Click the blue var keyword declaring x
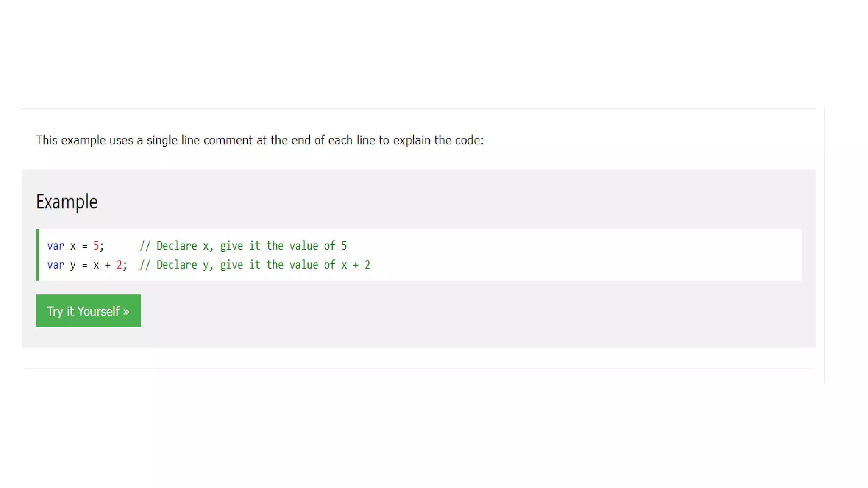868x488 pixels. click(56, 246)
